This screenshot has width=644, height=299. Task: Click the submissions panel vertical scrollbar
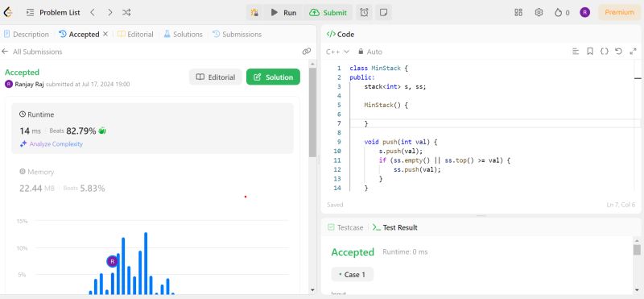[312, 111]
